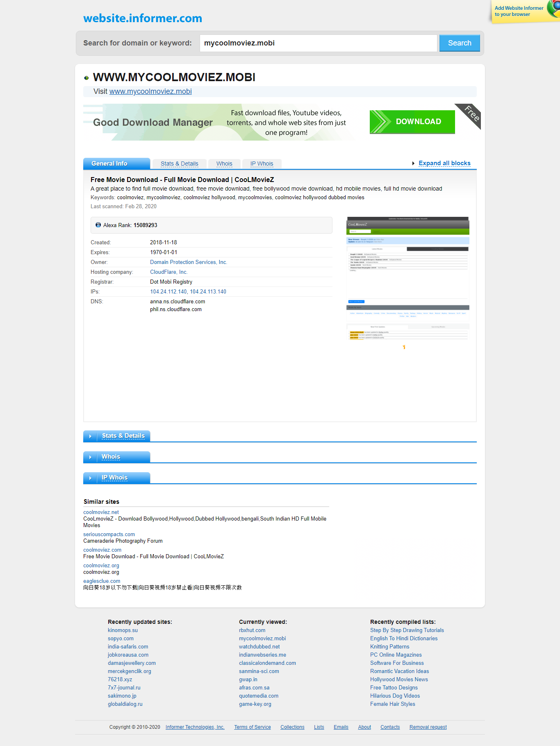Viewport: 560px width, 746px height.
Task: Open Collections footer link
Action: tap(292, 727)
